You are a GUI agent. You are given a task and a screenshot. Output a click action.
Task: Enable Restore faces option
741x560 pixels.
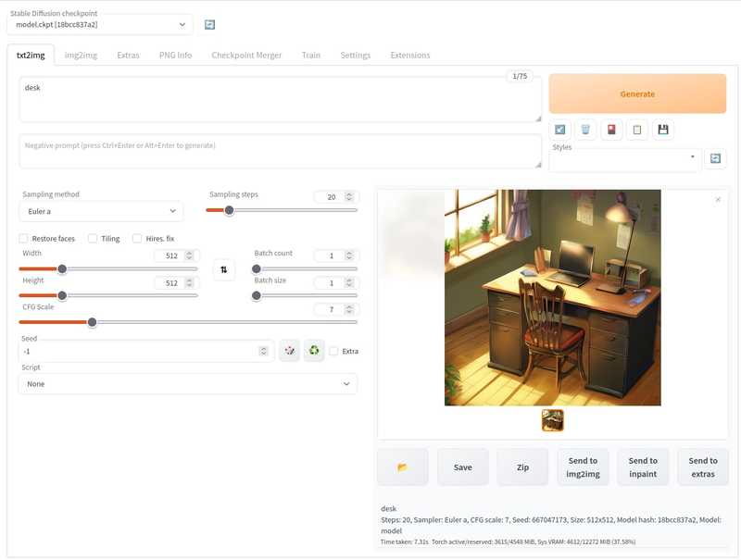tap(23, 239)
